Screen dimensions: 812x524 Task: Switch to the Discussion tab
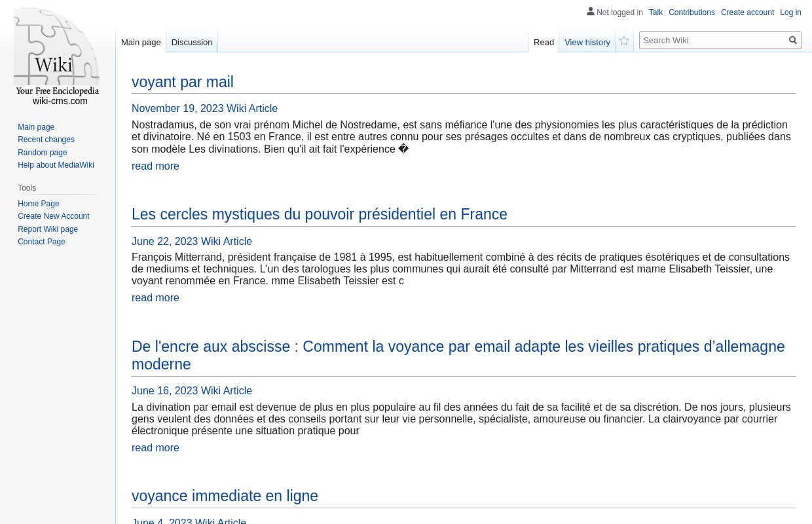pyautogui.click(x=191, y=42)
